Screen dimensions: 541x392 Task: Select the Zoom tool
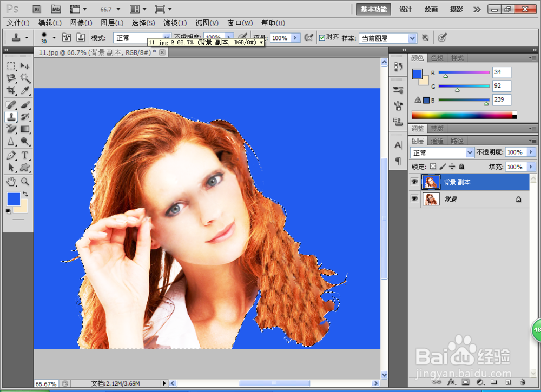coord(25,182)
